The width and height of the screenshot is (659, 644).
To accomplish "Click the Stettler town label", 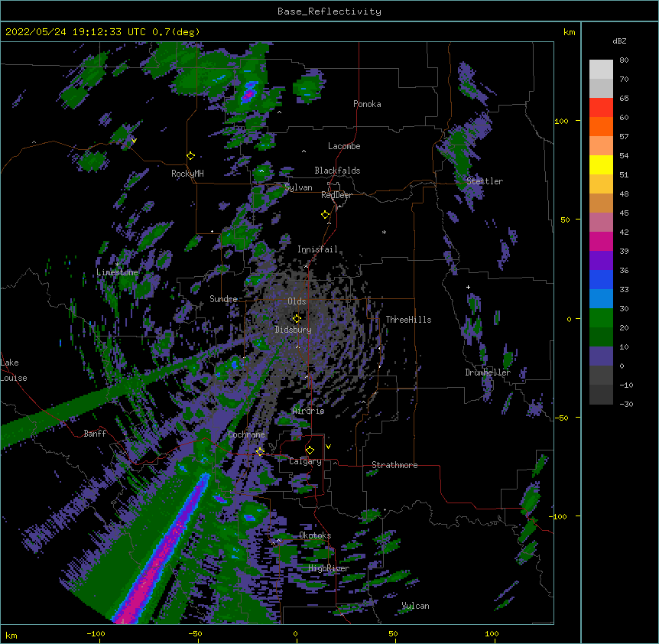I will (485, 181).
